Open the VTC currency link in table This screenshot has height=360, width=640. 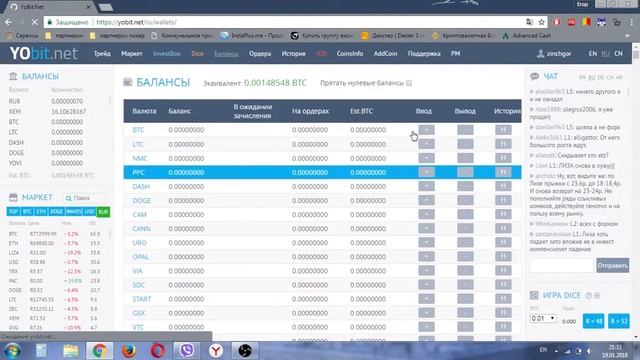click(138, 327)
